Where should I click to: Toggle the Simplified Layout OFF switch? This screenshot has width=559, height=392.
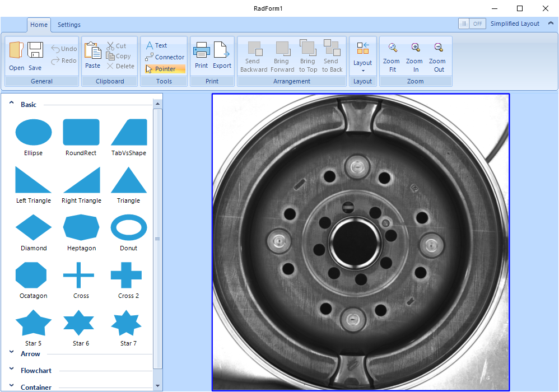472,24
